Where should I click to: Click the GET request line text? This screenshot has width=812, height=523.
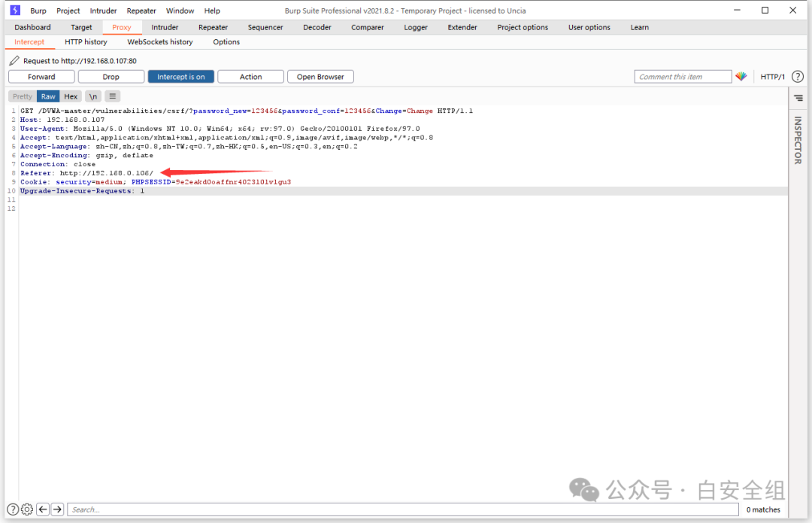[x=247, y=111]
